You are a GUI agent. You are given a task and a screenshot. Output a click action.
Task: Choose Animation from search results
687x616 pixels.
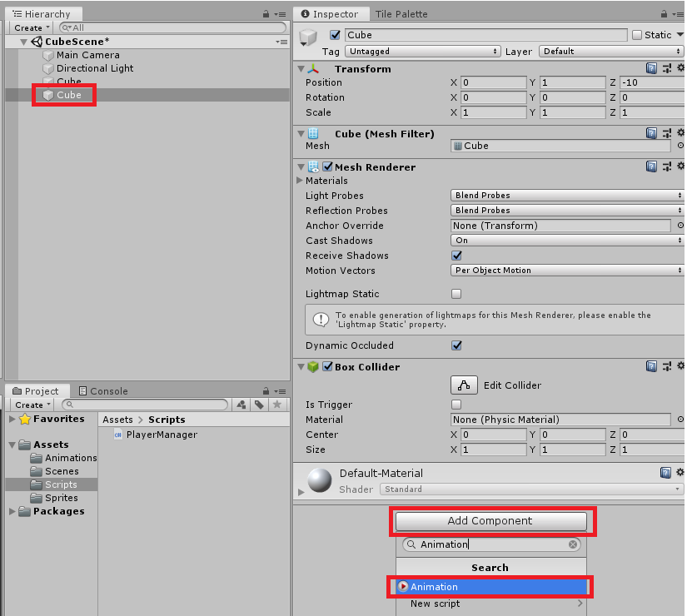pyautogui.click(x=491, y=587)
